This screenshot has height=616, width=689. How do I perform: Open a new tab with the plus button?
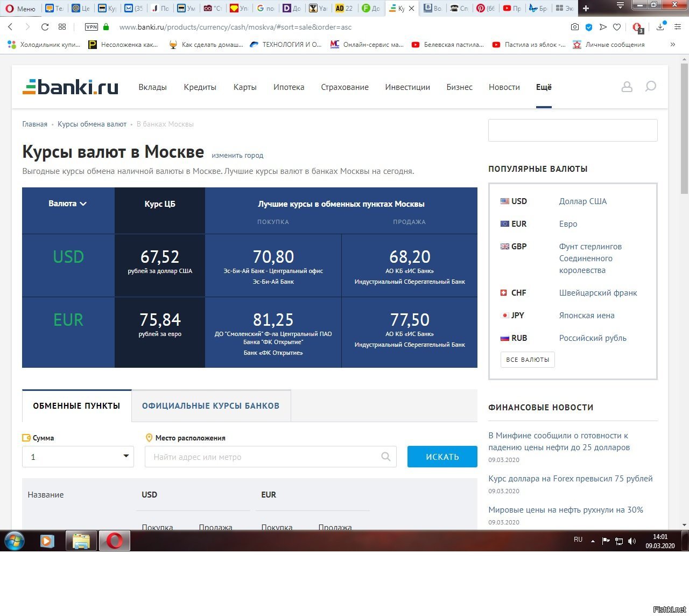(x=586, y=8)
